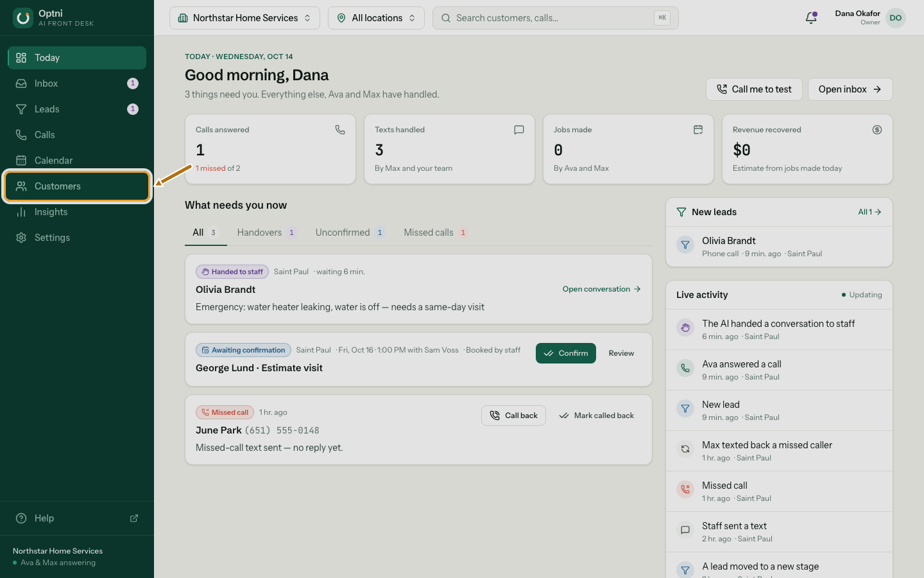Confirm George Lund's estimate visit
This screenshot has height=578, width=924.
pyautogui.click(x=566, y=353)
